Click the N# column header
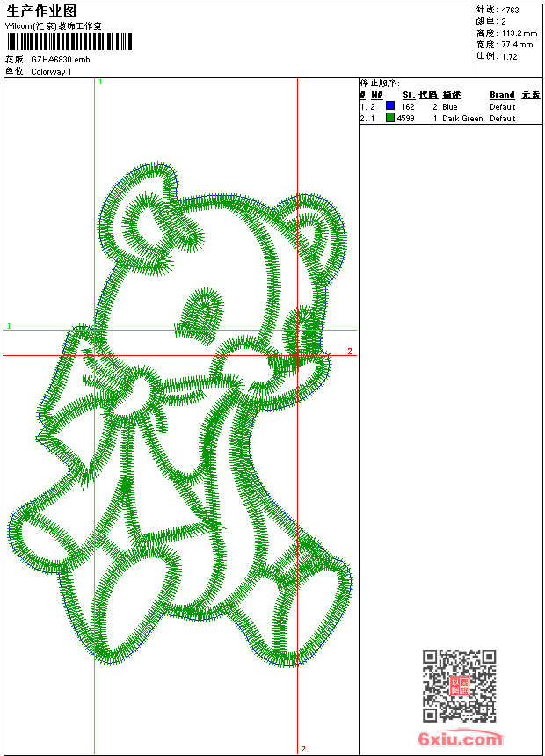Image resolution: width=545 pixels, height=756 pixels. [377, 95]
